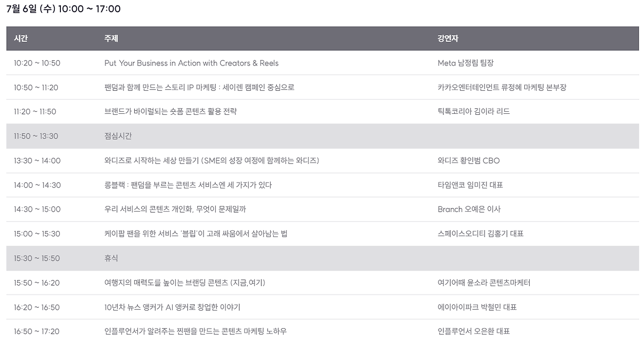644x341 pixels.
Task: Select the 10:50 ~ 11:20 time cell
Action: [36, 88]
